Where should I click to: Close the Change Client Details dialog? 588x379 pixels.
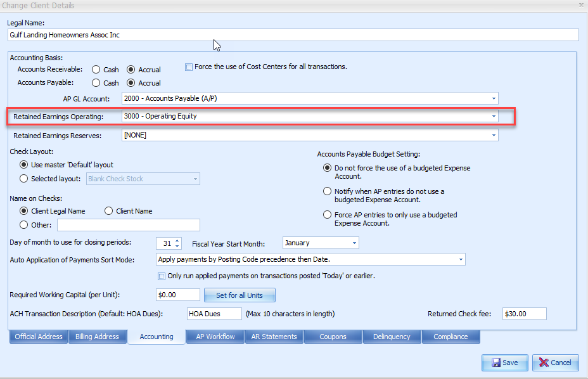(581, 4)
